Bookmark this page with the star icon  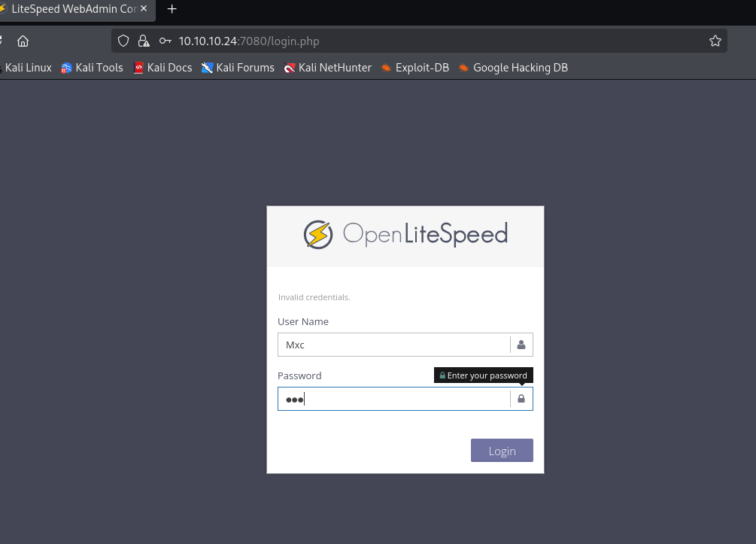pyautogui.click(x=715, y=41)
